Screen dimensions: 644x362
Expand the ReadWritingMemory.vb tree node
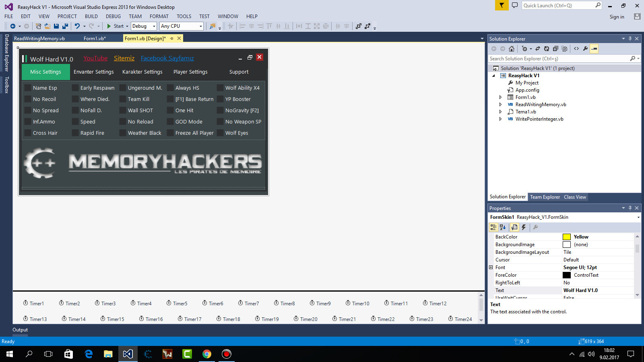[x=500, y=105]
